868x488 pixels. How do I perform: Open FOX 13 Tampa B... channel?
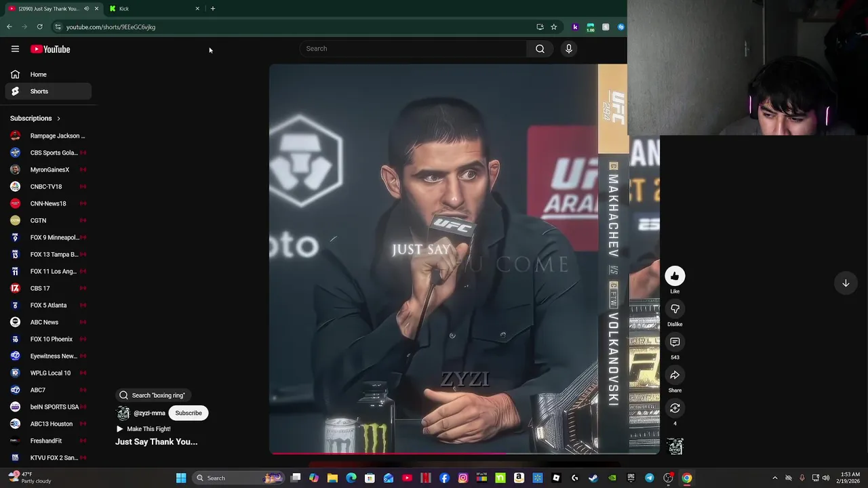click(48, 254)
